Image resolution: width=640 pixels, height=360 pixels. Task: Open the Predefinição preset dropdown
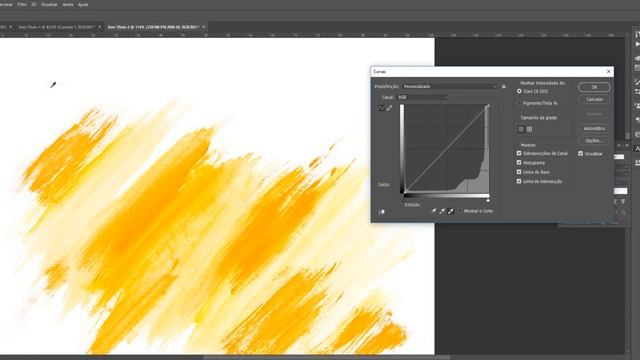point(449,87)
